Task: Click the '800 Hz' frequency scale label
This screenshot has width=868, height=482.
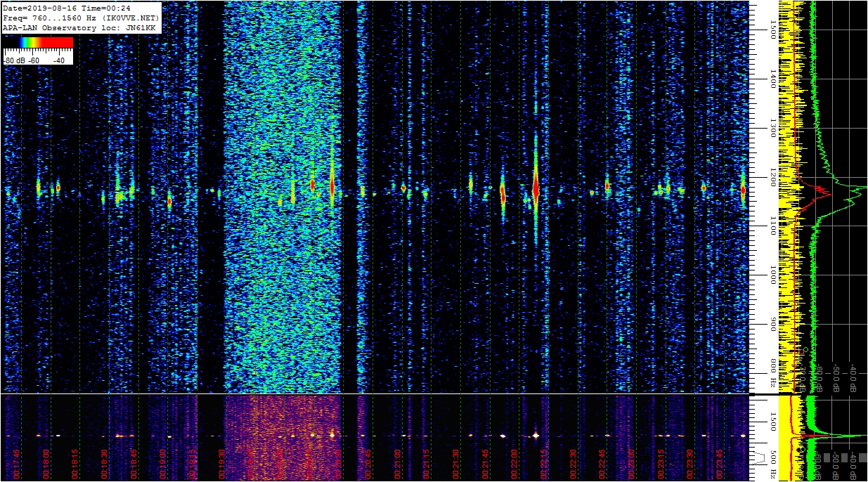Action: (x=772, y=374)
